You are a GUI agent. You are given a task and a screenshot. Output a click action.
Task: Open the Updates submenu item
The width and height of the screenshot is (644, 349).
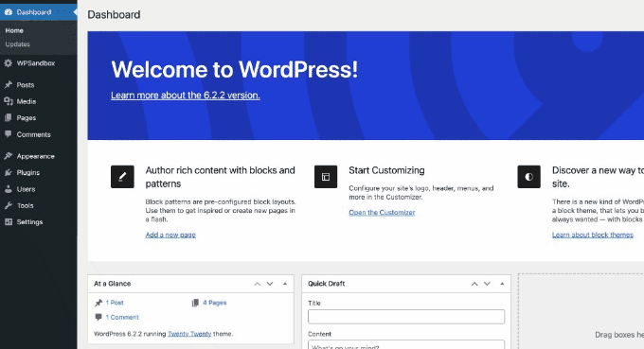18,44
